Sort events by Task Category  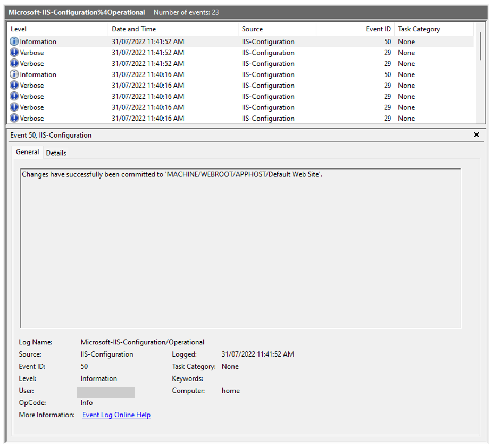coord(420,29)
